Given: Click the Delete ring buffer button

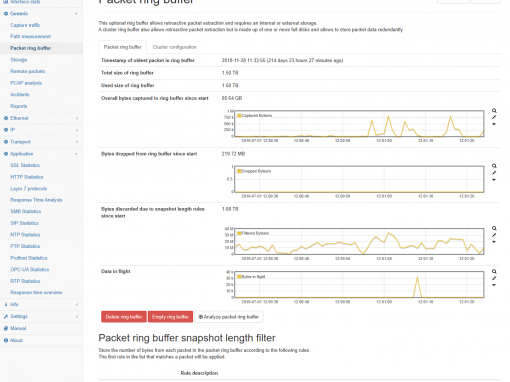Looking at the screenshot, I should pos(124,317).
